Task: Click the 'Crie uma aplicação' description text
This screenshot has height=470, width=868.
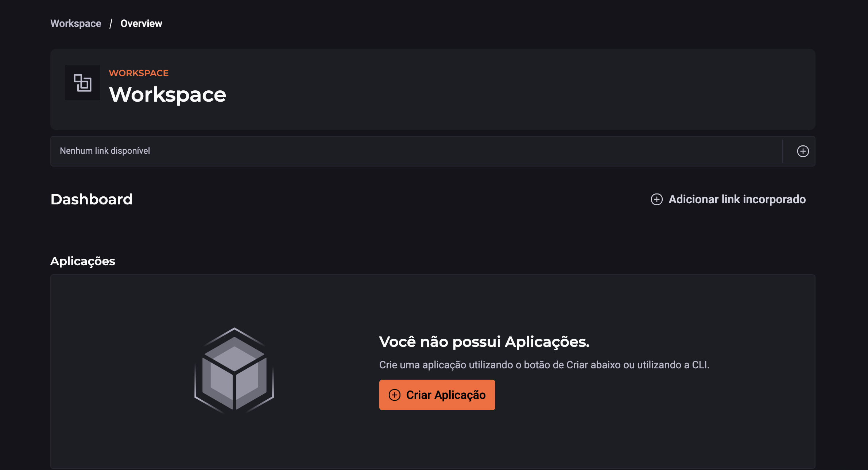Action: (544, 365)
